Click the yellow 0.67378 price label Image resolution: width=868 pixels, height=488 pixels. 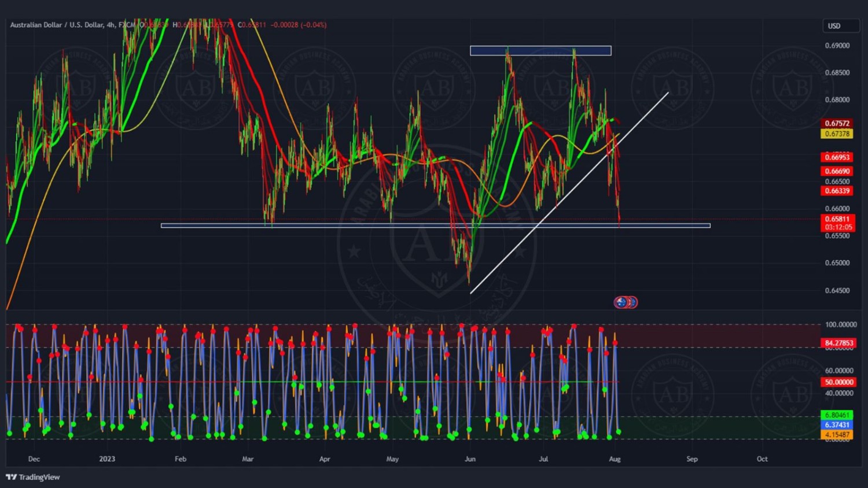pos(837,134)
